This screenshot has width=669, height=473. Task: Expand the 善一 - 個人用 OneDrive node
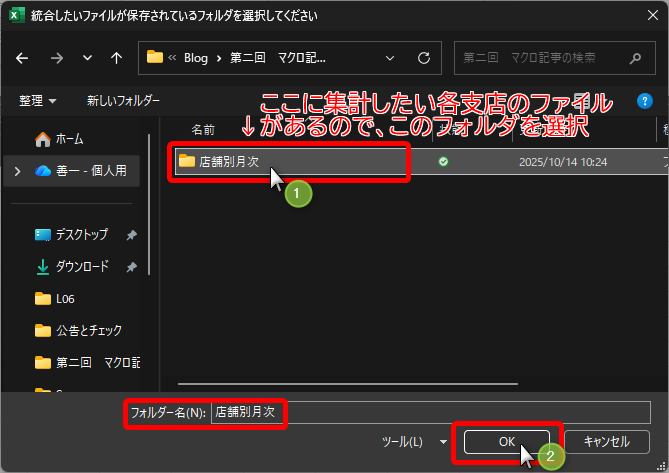(17, 171)
